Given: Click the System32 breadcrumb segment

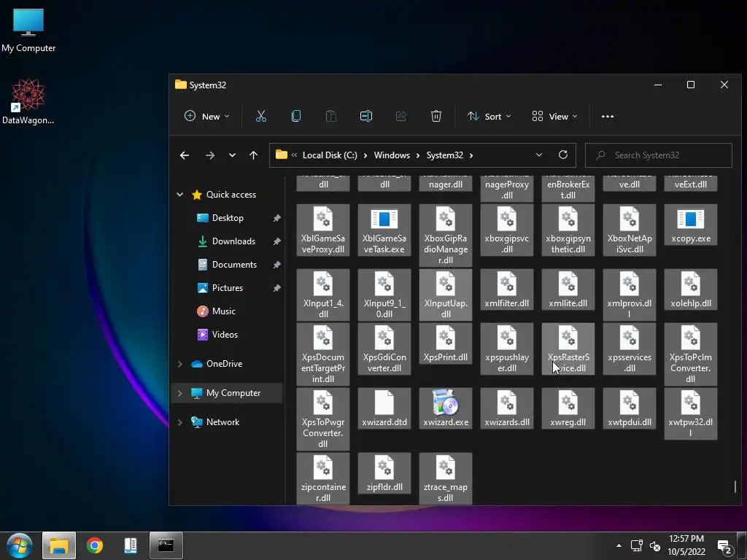Looking at the screenshot, I should click(444, 155).
